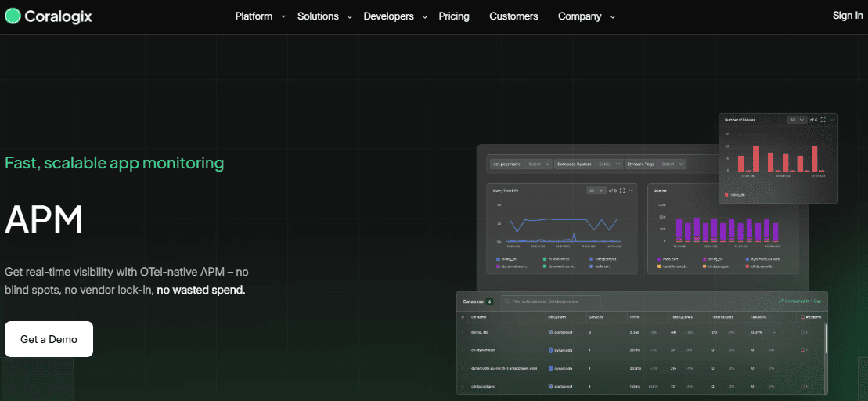Image resolution: width=868 pixels, height=401 pixels.
Task: Expand the Company menu
Action: 586,16
